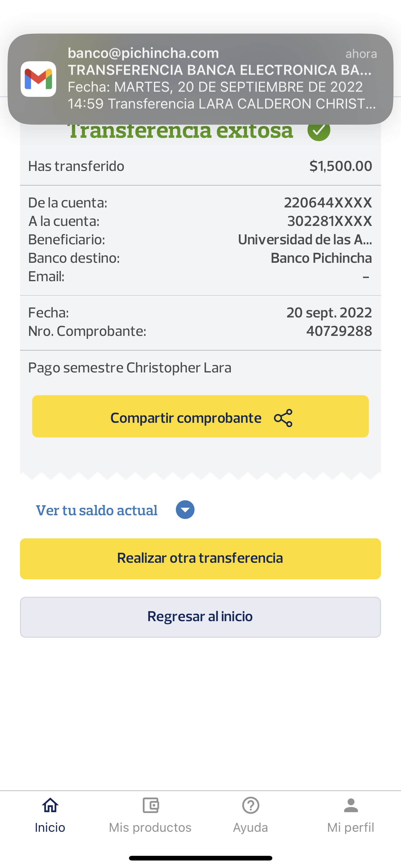Tap the Gmail icon in the notification
401x868 pixels.
pos(38,79)
